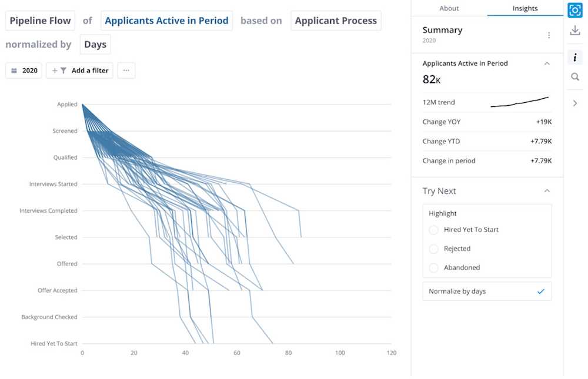Change the Days normalization selector
The width and height of the screenshot is (588, 379).
(x=95, y=44)
